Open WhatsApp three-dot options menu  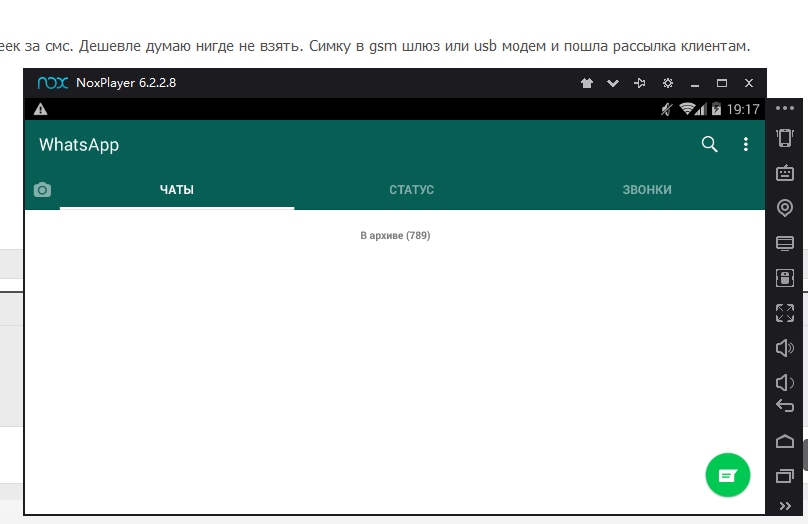pyautogui.click(x=746, y=144)
